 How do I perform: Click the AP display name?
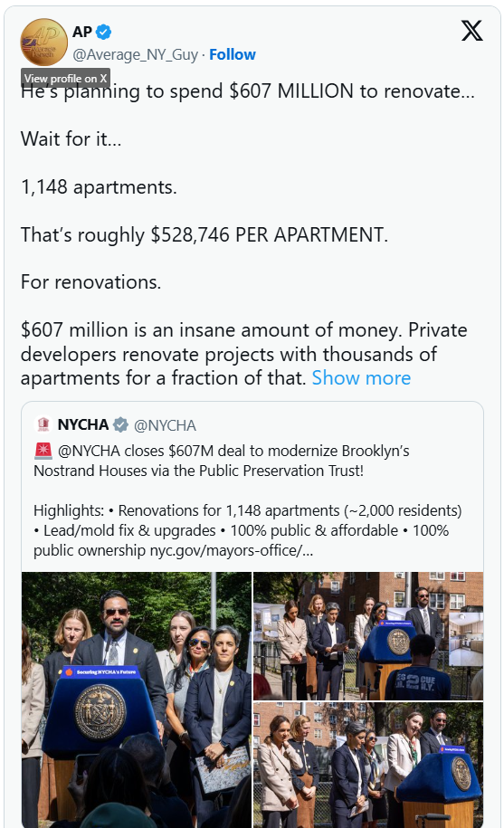coord(82,33)
